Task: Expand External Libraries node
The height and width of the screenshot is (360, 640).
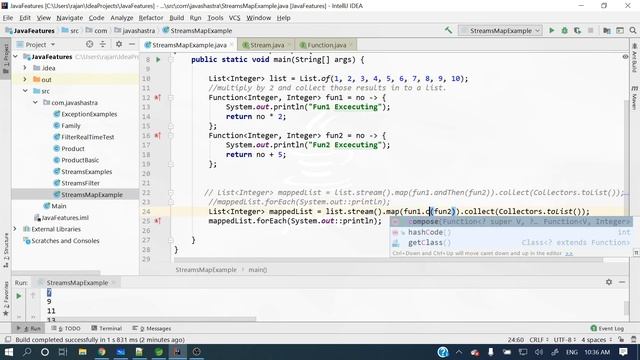Action: click(15, 229)
